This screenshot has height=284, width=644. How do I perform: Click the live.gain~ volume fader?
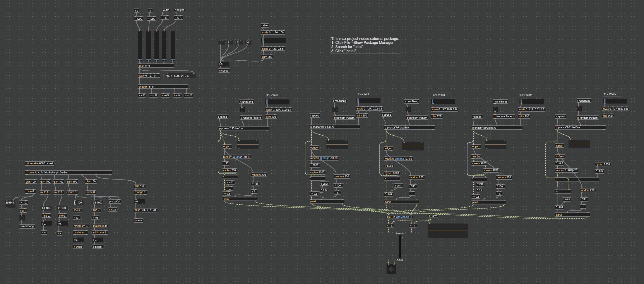point(399,246)
